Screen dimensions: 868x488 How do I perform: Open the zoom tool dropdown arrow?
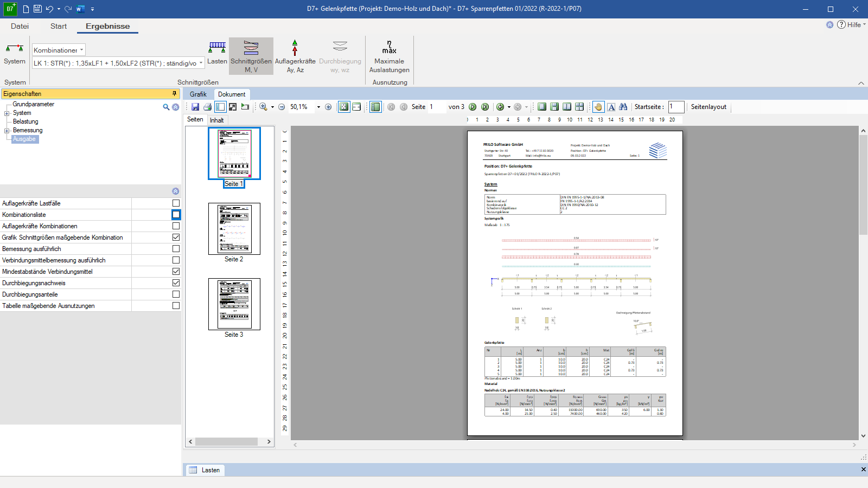click(x=272, y=107)
